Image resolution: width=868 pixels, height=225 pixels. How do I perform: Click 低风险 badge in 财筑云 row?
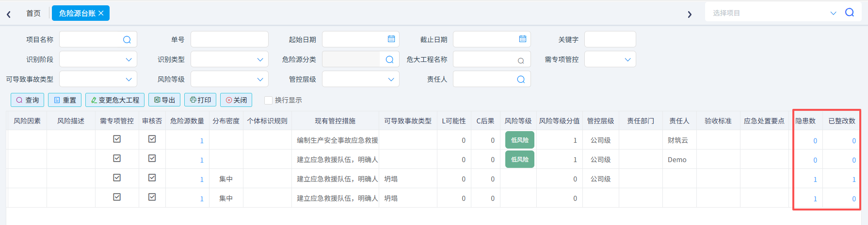[520, 140]
